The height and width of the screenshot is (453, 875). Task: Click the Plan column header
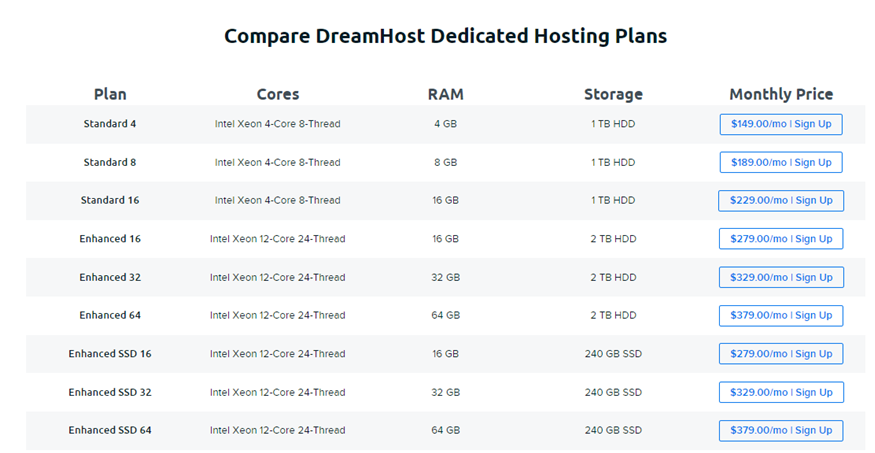coord(110,94)
